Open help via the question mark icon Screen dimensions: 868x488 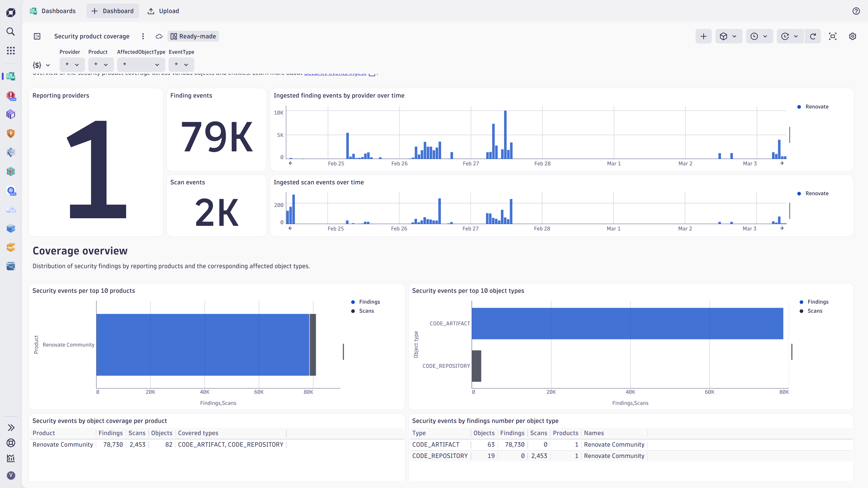pyautogui.click(x=856, y=11)
